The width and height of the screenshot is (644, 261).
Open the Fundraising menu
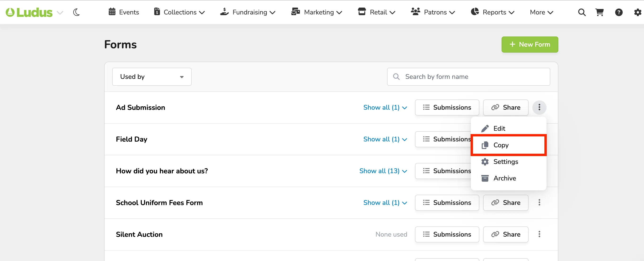[248, 12]
